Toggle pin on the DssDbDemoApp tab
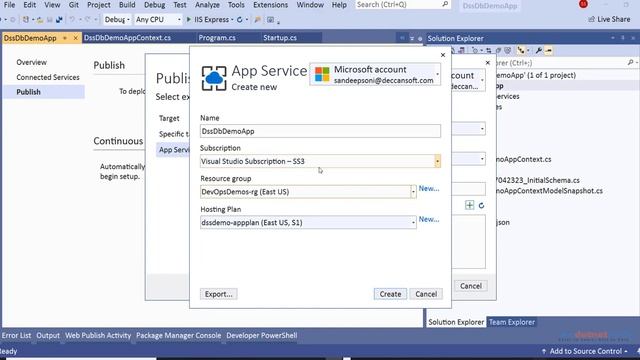Viewport: 640px width, 360px height. tap(64, 38)
